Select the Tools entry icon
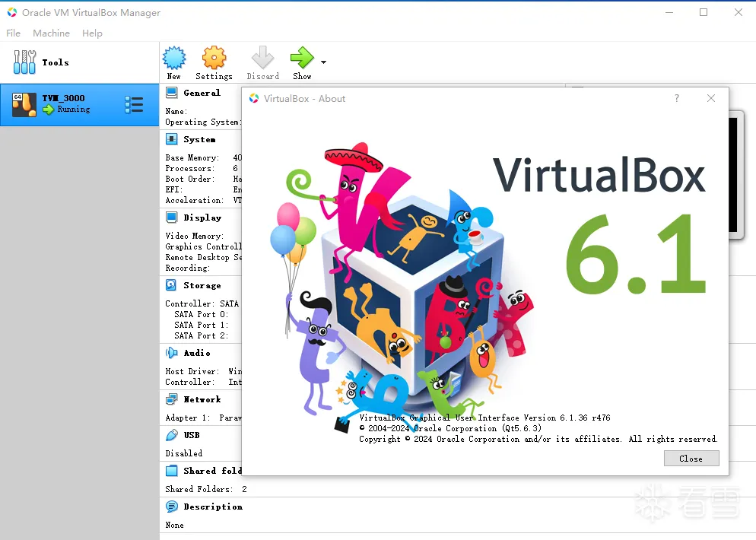Viewport: 756px width, 540px height. [24, 62]
